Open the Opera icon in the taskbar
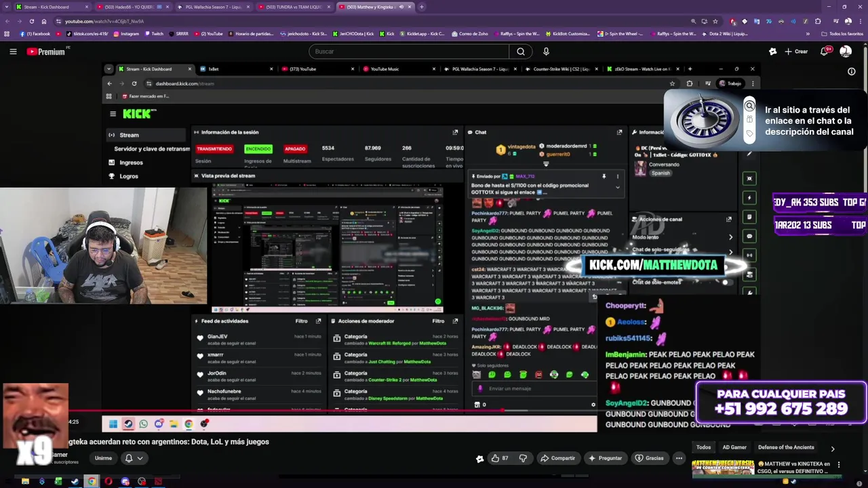Image resolution: width=868 pixels, height=488 pixels. (x=108, y=482)
